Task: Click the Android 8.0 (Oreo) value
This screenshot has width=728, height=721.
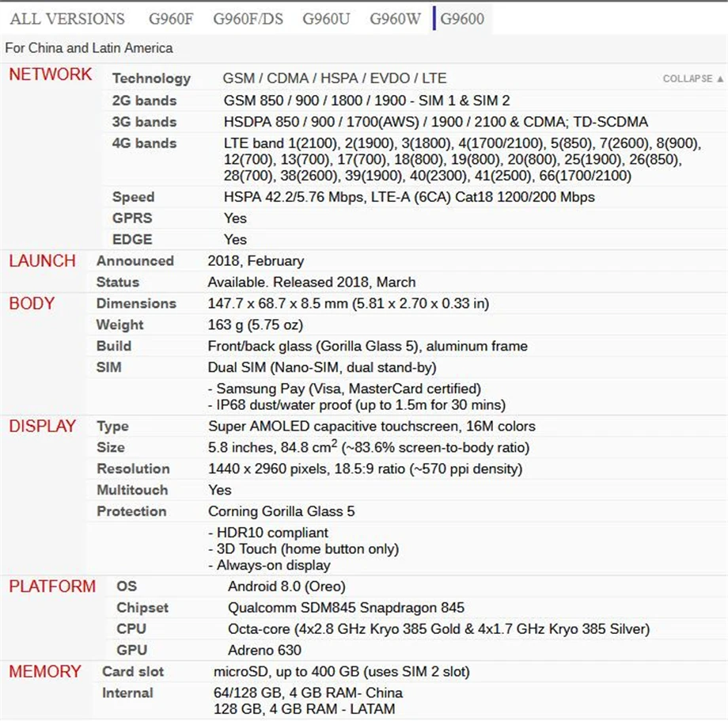Action: [286, 586]
